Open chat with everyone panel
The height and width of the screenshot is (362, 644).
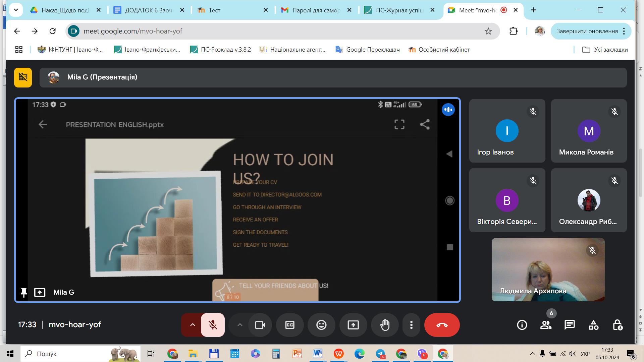(570, 325)
